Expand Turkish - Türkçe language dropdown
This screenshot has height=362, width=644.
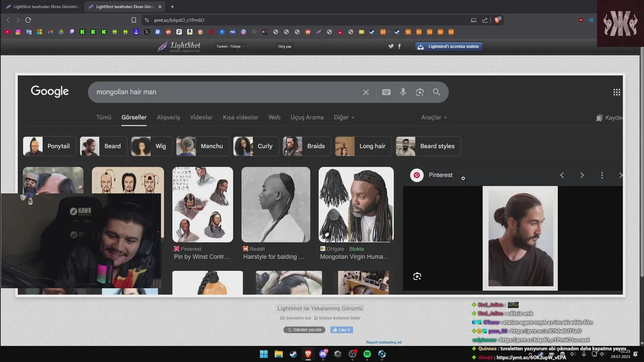tap(230, 46)
